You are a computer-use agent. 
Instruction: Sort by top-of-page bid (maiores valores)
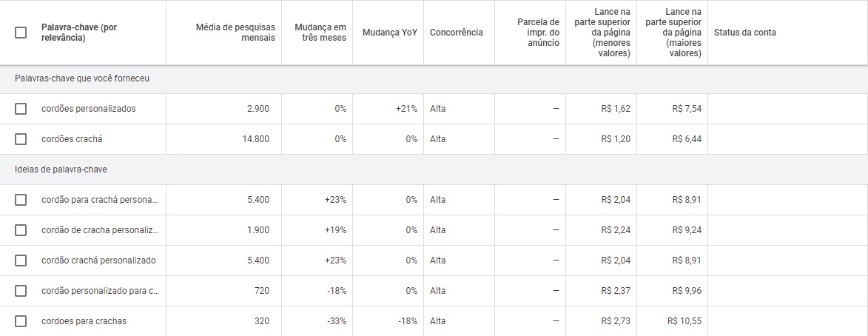pyautogui.click(x=673, y=33)
